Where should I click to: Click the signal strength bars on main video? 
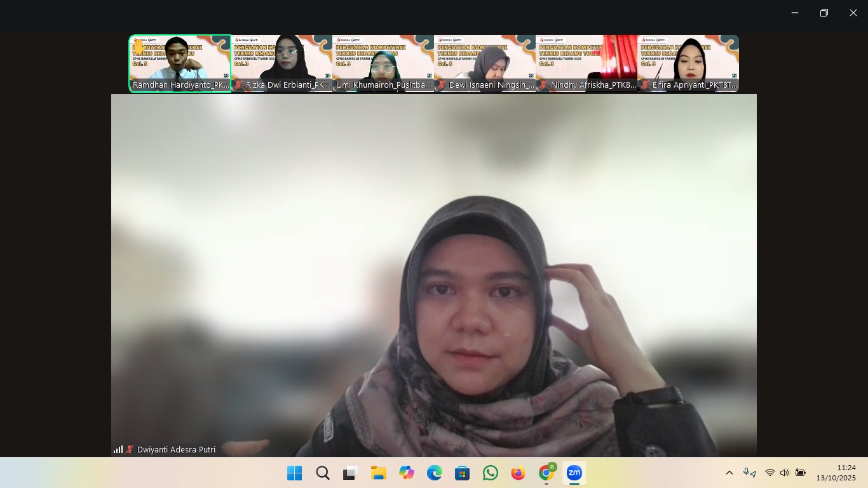118,449
